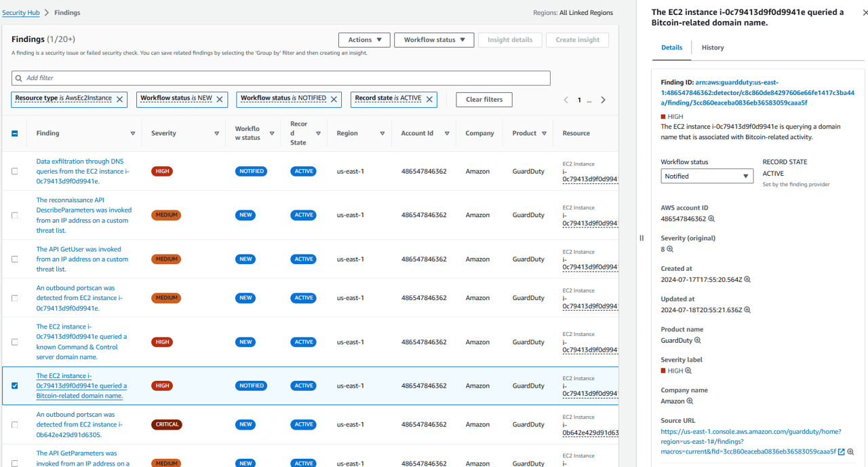Screen dimensions: 868x467
Task: Sort by Product column arrow
Action: pos(545,134)
